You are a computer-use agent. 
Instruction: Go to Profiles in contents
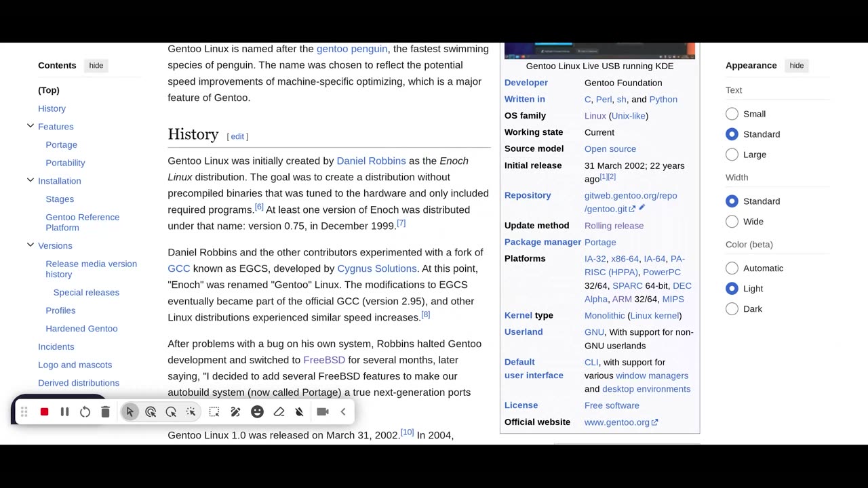pyautogui.click(x=60, y=310)
